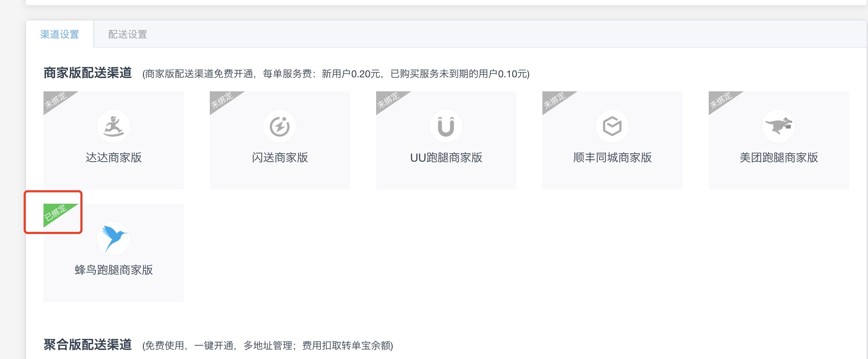The height and width of the screenshot is (359, 868).
Task: Click the 未绑定 badge on 顺丰同城商家版
Action: 554,100
